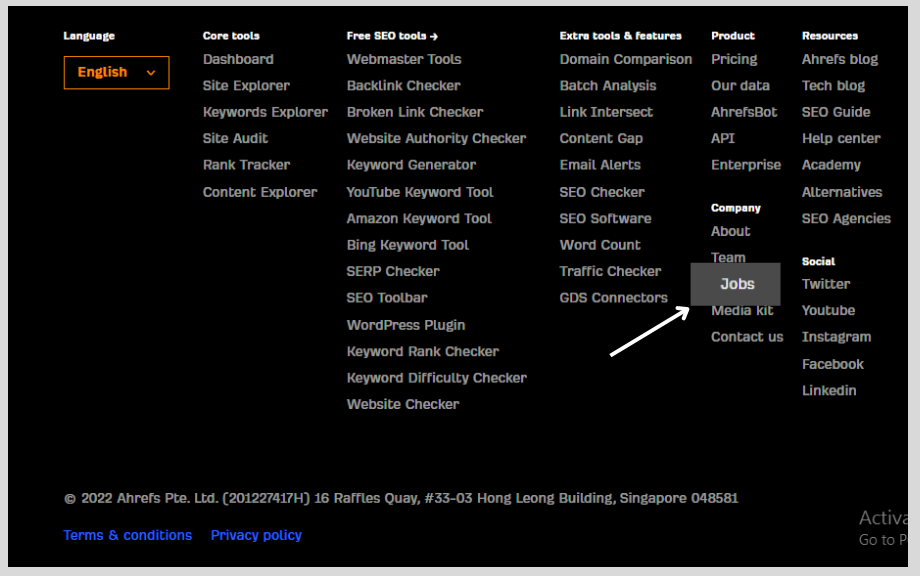
Task: Visit the Site Audit page
Action: tap(235, 138)
